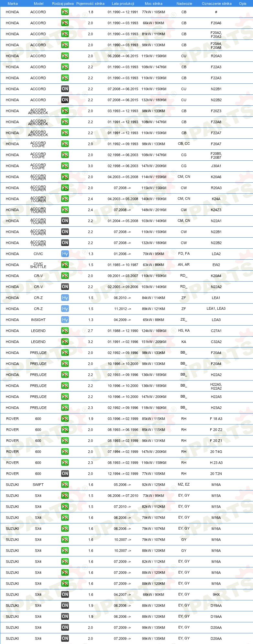The width and height of the screenshot is (253, 644).
Task: Click petrol icon in CR-V K20A4 row
Action: coord(65,276)
